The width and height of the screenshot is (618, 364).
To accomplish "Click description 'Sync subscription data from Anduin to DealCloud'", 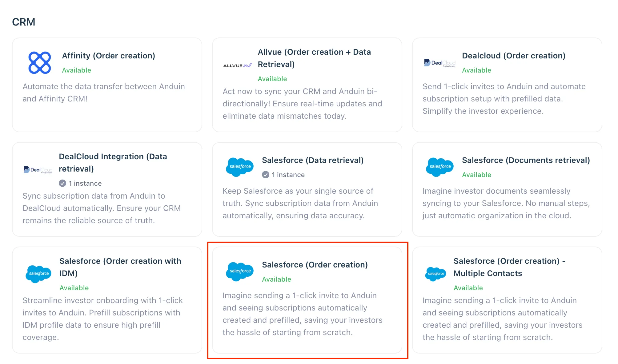I will pos(102,208).
